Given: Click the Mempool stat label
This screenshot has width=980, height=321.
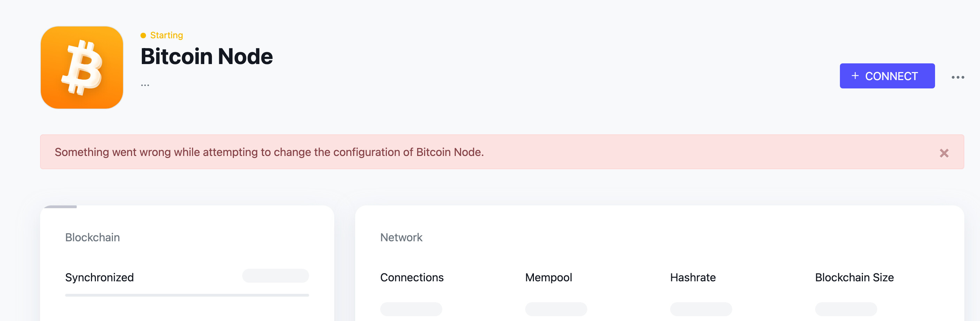Looking at the screenshot, I should coord(548,278).
